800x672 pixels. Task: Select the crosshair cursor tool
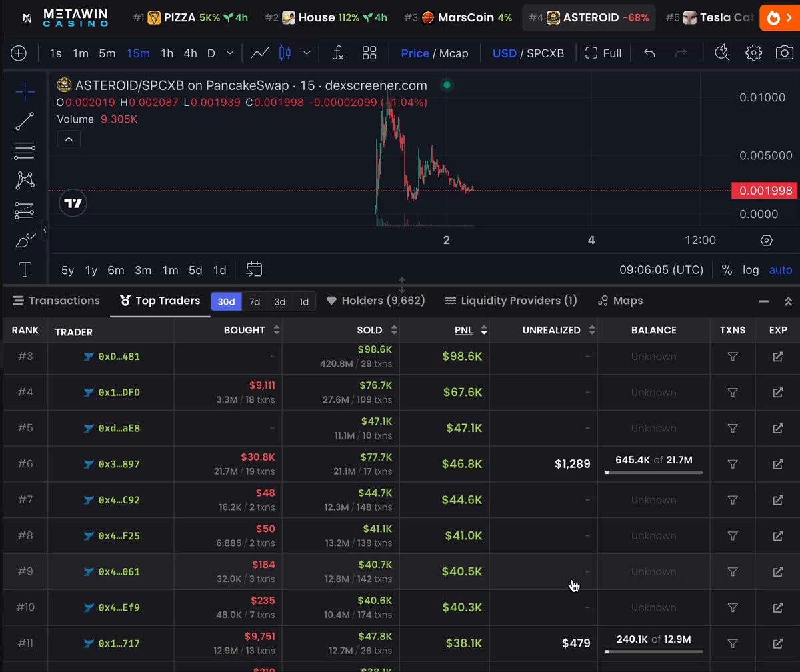(x=25, y=92)
